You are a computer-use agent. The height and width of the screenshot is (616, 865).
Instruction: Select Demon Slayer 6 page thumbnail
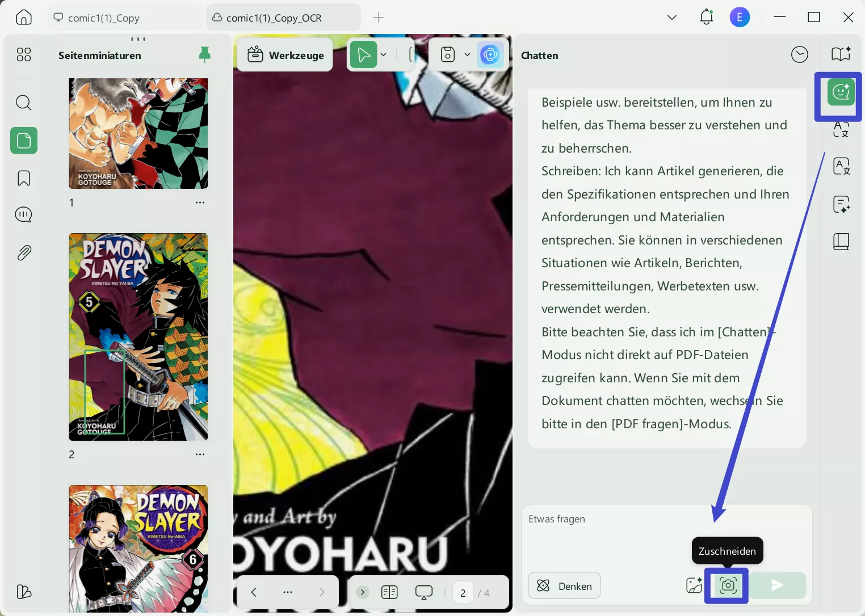point(138,549)
